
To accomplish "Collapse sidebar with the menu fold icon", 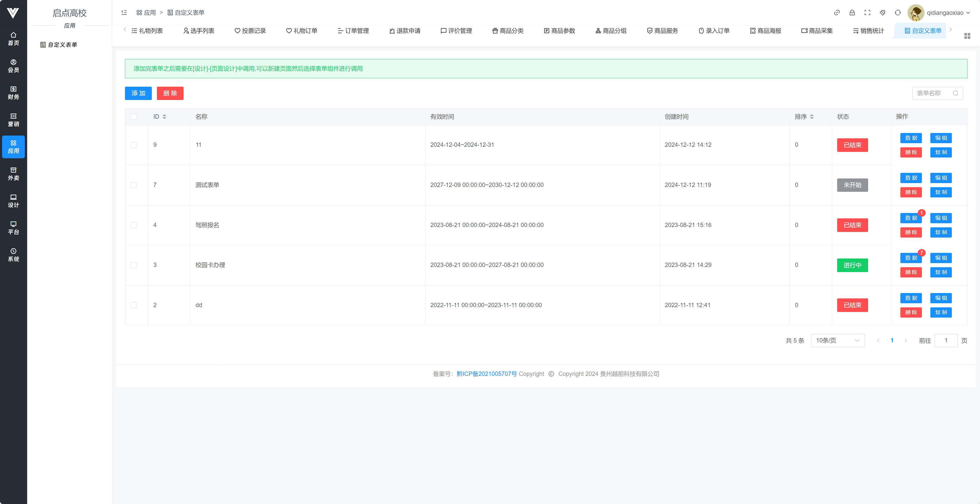I will point(124,13).
